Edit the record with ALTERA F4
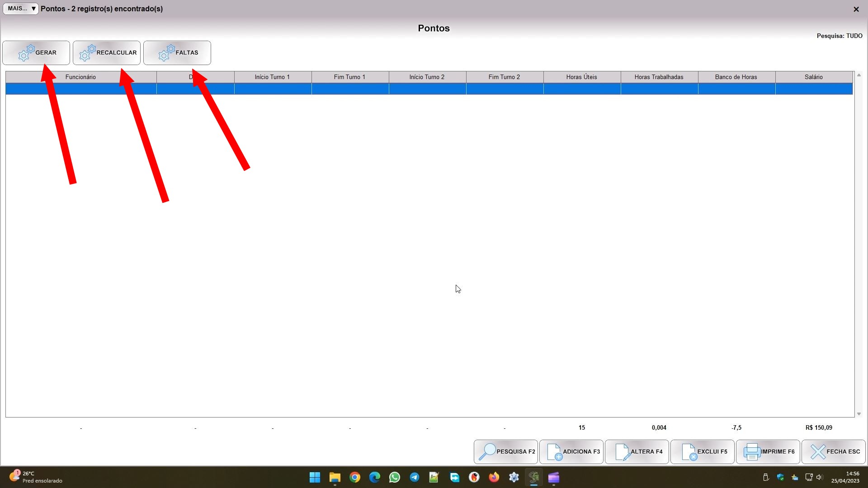Viewport: 868px width, 488px height. tap(637, 452)
